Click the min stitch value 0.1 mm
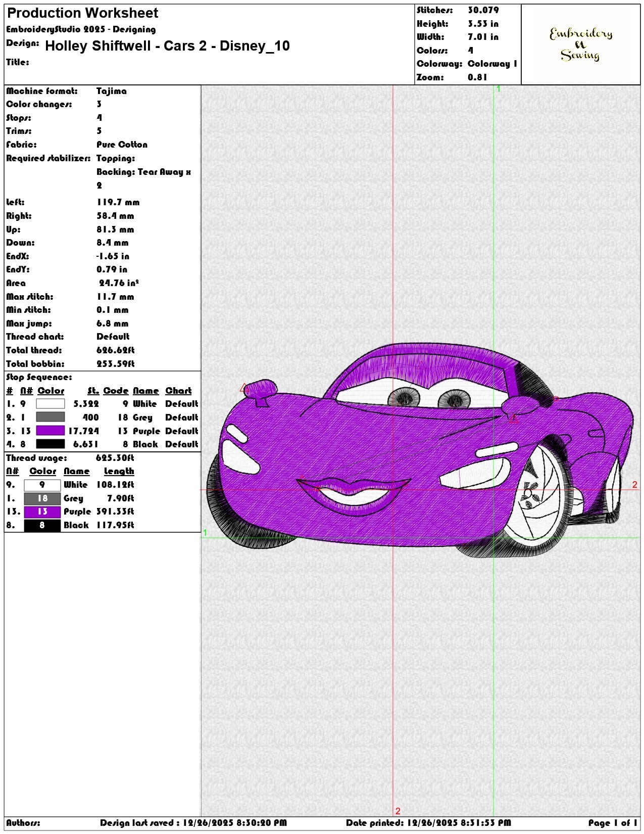This screenshot has height=834, width=644. 112,310
